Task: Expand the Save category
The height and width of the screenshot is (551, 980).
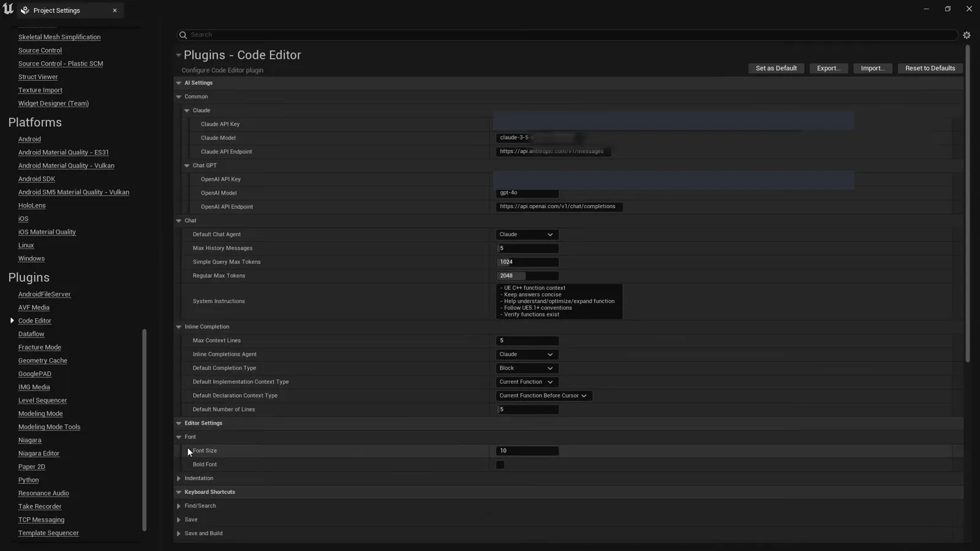Action: coord(179,520)
